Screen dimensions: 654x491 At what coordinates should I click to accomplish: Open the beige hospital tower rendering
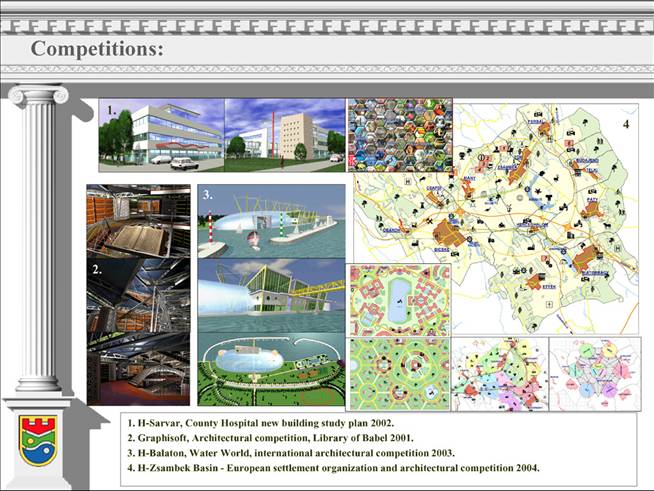(x=285, y=134)
